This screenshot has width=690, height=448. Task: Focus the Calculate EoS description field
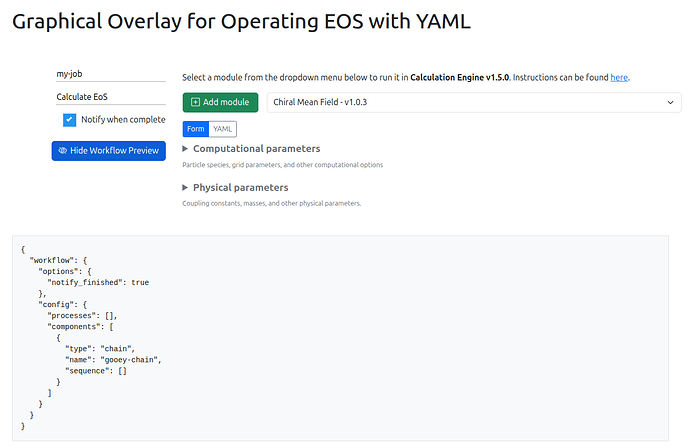[110, 97]
